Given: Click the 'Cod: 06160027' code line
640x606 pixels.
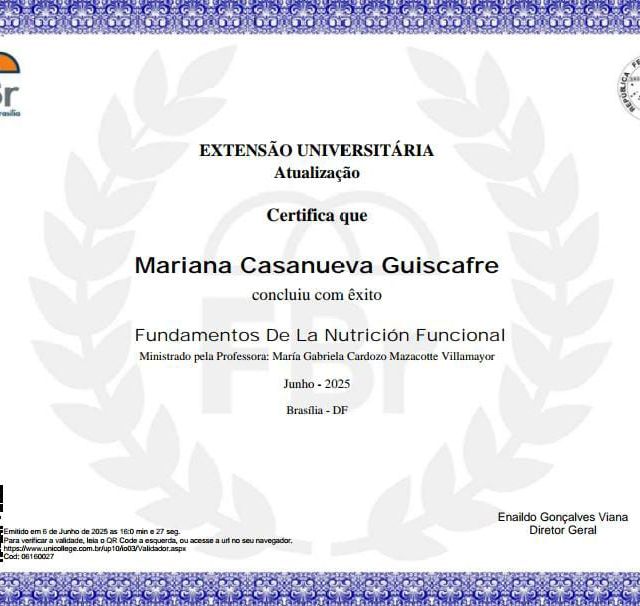Looking at the screenshot, I should 29,556.
